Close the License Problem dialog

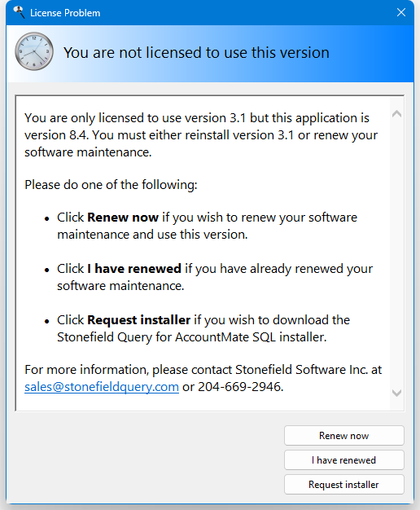[x=401, y=12]
